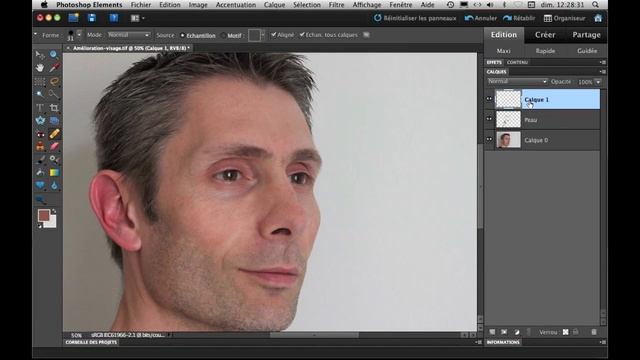Click Réinitialiser les panneaux

coord(415,18)
